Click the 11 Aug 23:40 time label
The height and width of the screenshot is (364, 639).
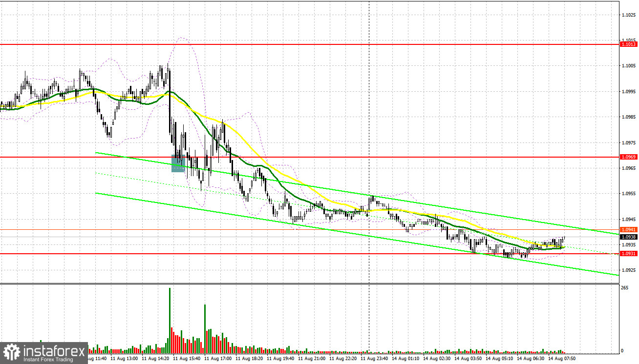(x=374, y=359)
